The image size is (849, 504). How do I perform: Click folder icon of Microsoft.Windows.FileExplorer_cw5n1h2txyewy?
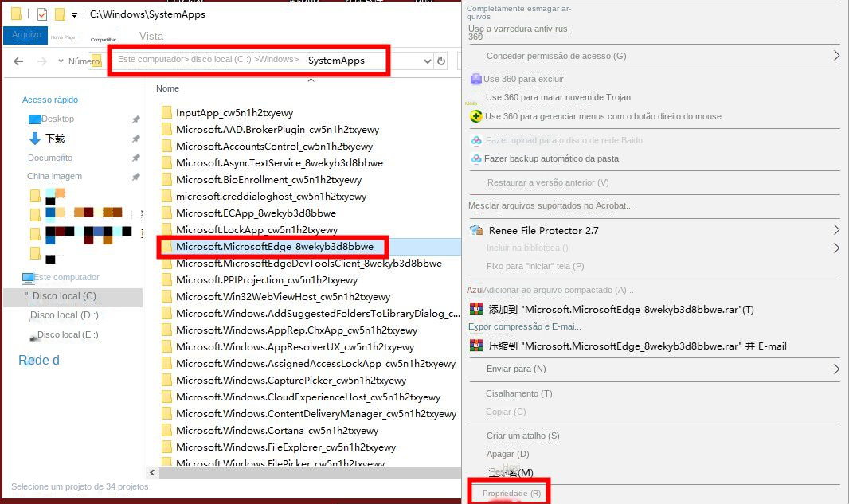(166, 447)
